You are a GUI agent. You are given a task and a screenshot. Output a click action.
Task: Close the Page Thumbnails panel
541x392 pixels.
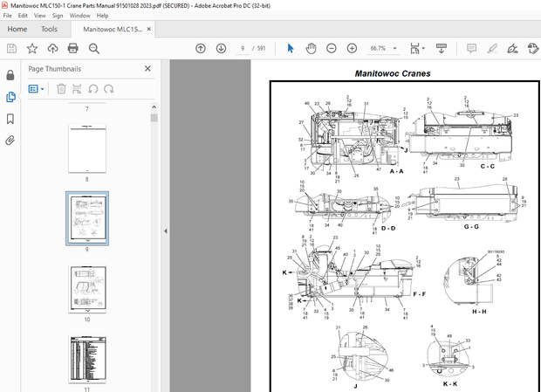147,69
